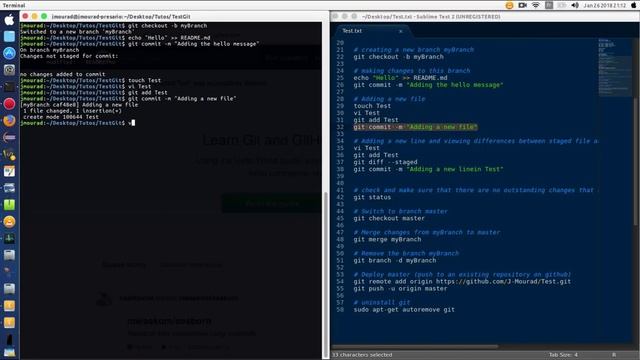Click line 48 'git merge myBranch'

387,239
